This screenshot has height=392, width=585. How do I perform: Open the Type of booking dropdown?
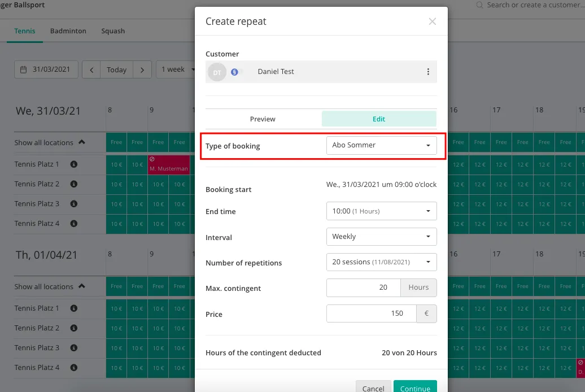(x=381, y=145)
